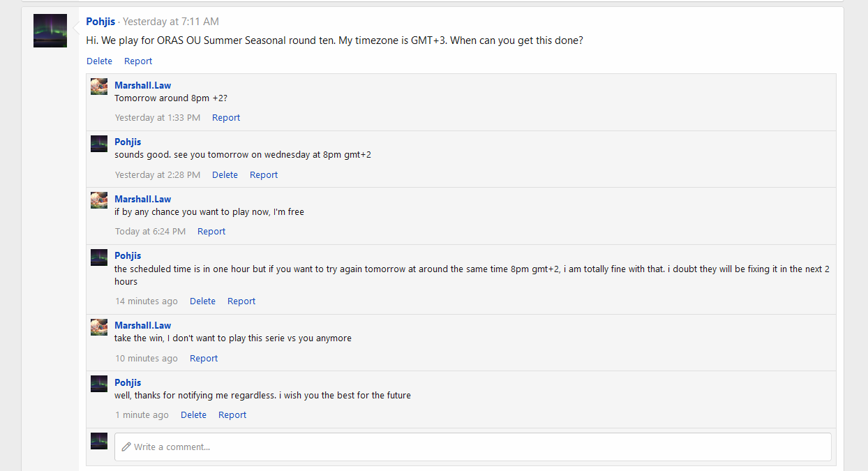Delete the comment posted 1 minute ago
Image resolution: width=868 pixels, height=471 pixels.
(x=193, y=415)
